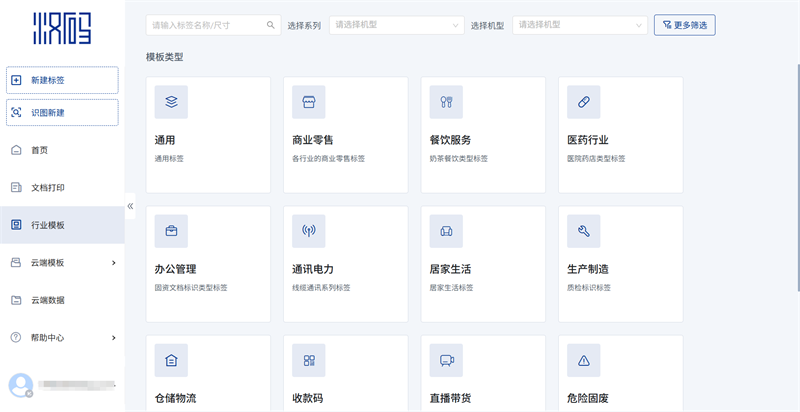Screen dimensions: 800x412
Task: Open the 生产制造 wrench icon
Action: click(583, 231)
